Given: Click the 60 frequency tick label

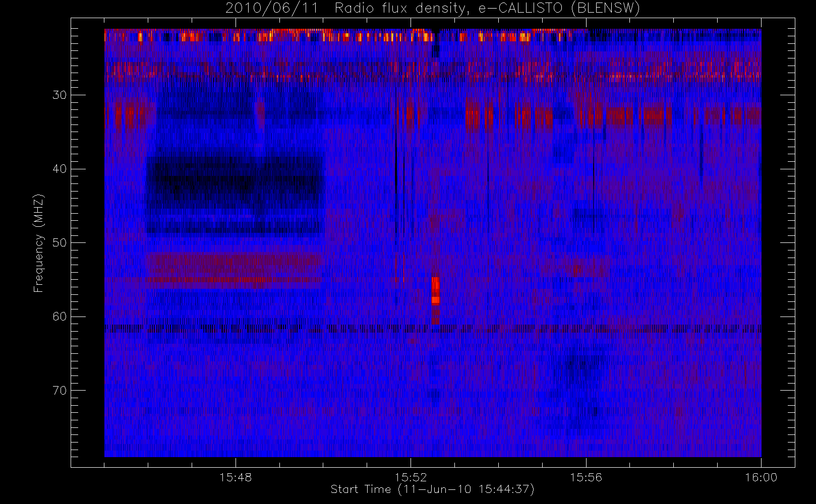Looking at the screenshot, I should 60,317.
